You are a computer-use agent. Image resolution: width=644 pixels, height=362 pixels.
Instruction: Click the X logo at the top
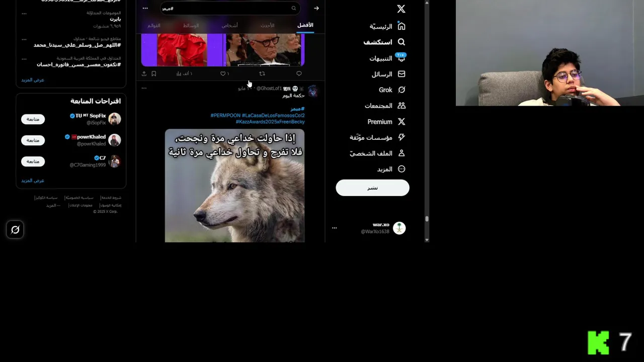(x=401, y=9)
